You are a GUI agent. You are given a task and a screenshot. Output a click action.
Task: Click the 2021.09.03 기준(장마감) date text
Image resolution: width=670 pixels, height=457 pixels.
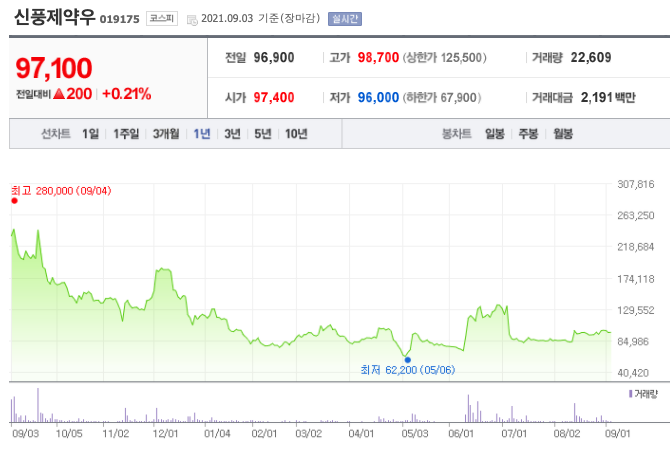(x=261, y=18)
